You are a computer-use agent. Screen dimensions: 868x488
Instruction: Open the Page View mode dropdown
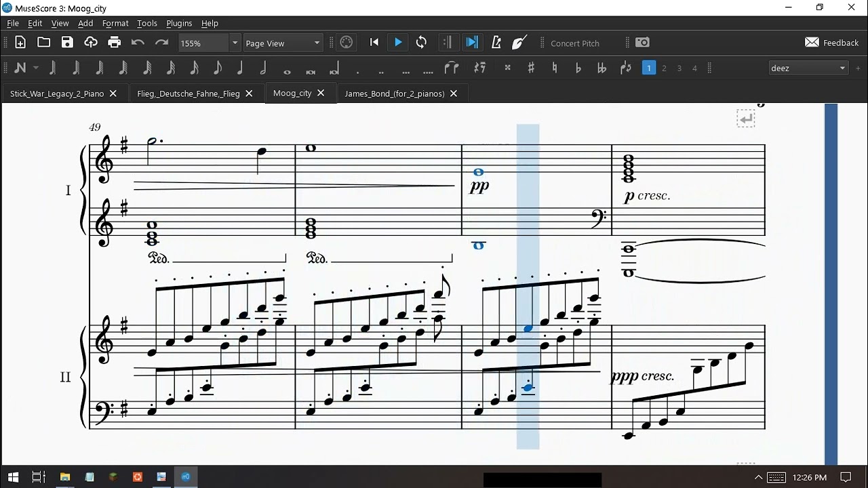coord(283,43)
